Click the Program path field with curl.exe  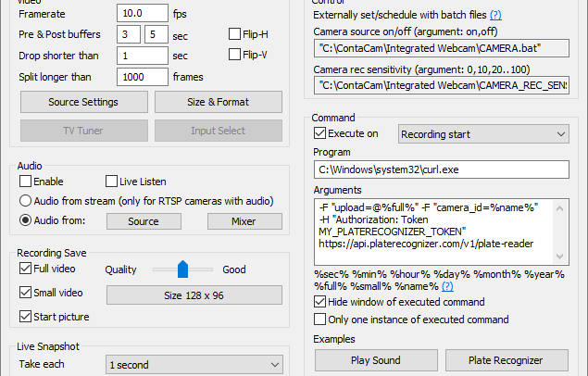442,169
